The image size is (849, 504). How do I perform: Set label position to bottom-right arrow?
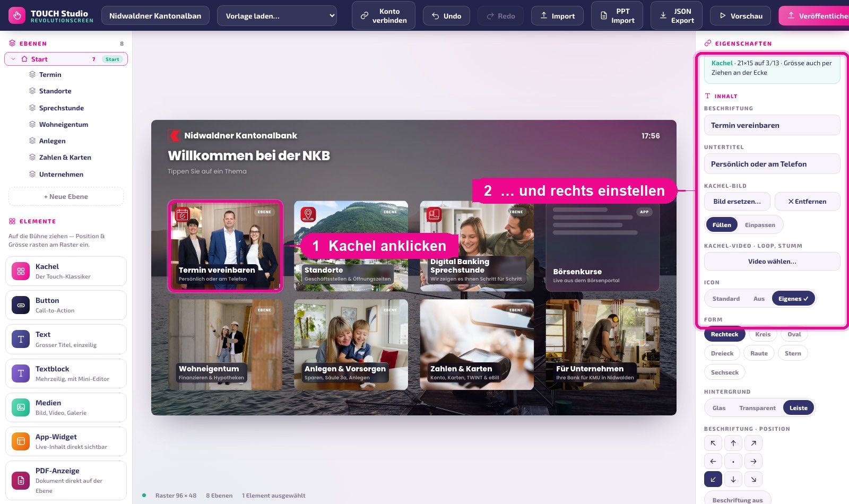click(753, 479)
